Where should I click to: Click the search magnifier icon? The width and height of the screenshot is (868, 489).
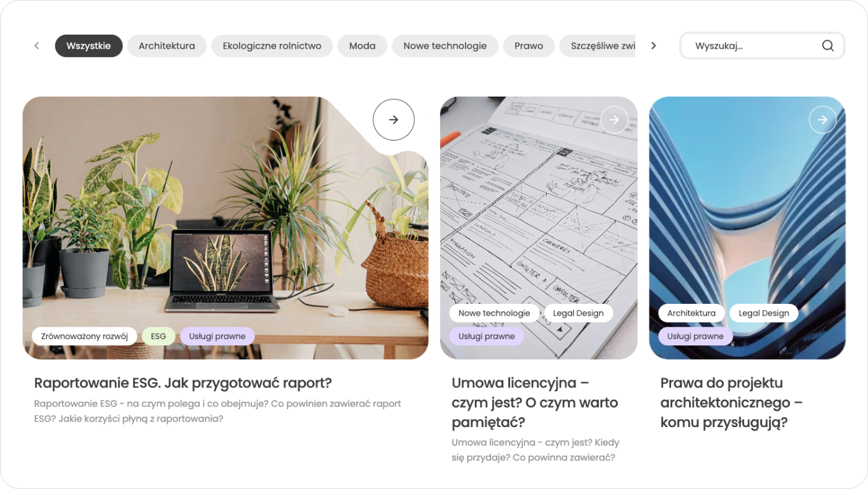828,46
